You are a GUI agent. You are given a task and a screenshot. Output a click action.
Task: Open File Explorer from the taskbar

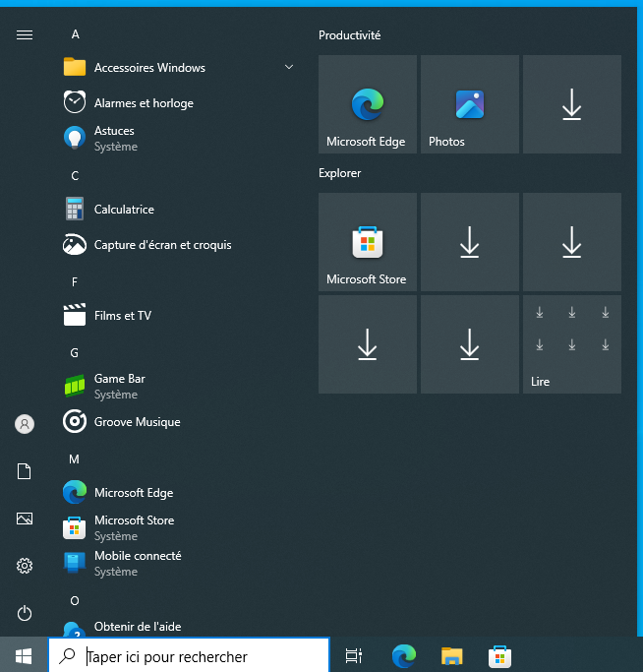(452, 655)
